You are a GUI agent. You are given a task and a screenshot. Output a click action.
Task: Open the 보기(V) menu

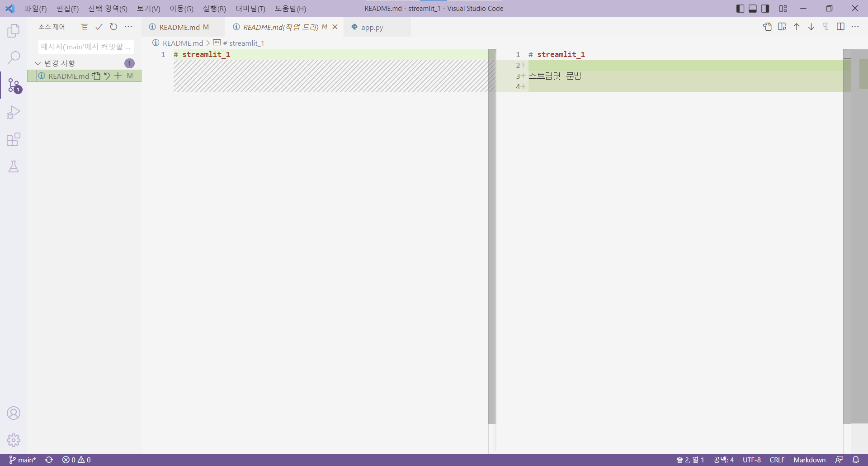click(x=149, y=9)
